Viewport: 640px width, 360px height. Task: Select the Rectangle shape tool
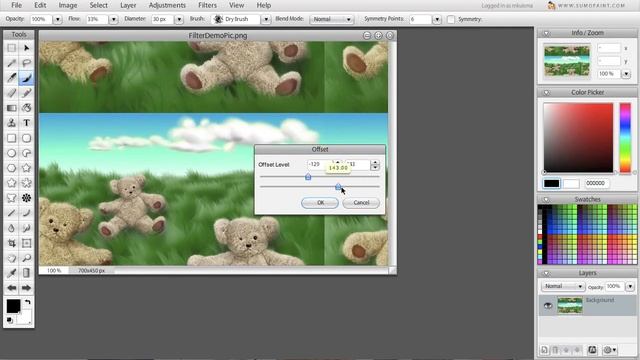(x=11, y=138)
